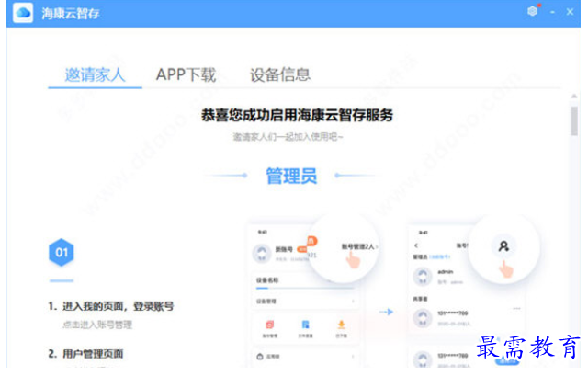This screenshot has width=588, height=376.
Task: Open the settings hexagon icon in title bar
Action: [532, 11]
